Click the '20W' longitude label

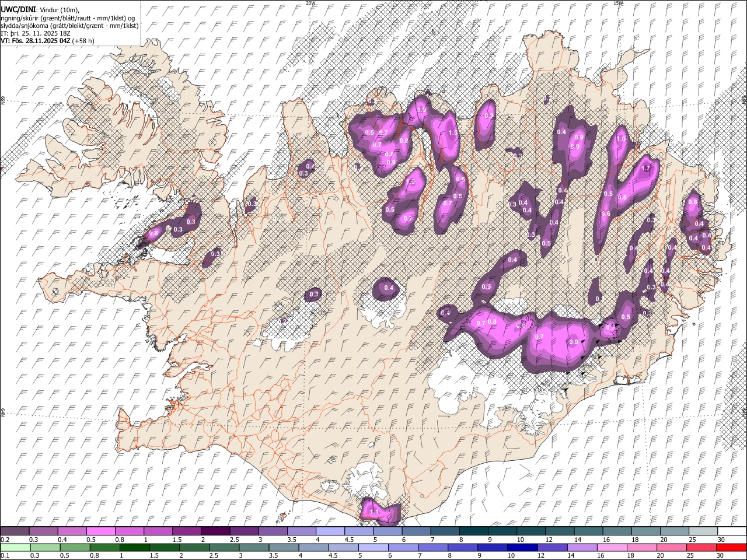pos(310,3)
